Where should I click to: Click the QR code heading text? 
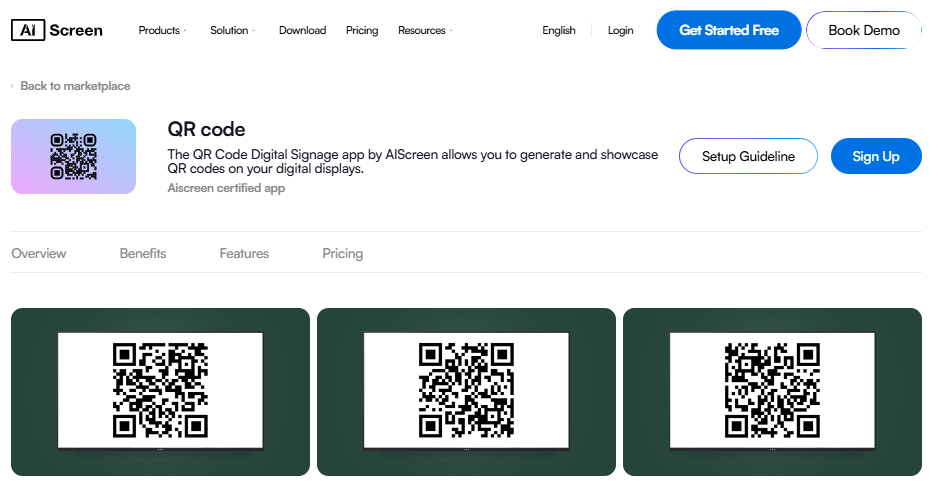[x=206, y=129]
